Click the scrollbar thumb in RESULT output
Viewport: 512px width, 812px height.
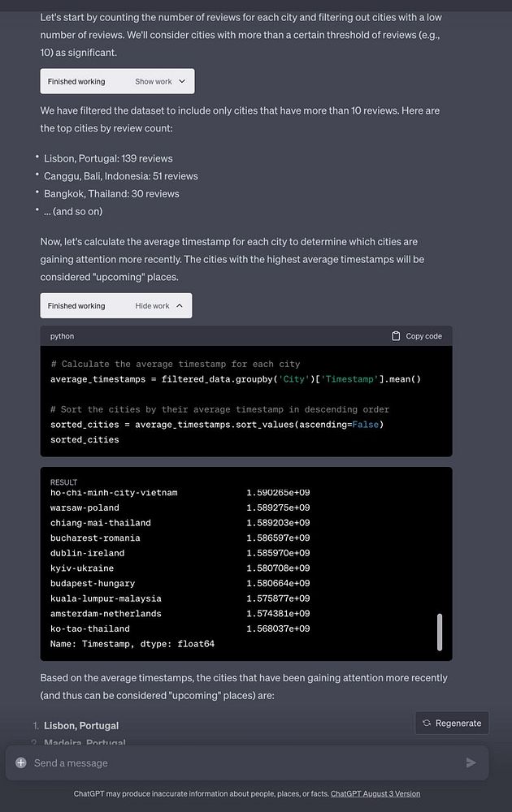coord(440,632)
